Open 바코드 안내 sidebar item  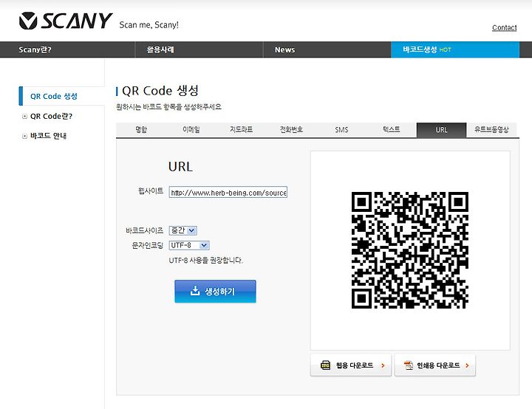[x=48, y=136]
